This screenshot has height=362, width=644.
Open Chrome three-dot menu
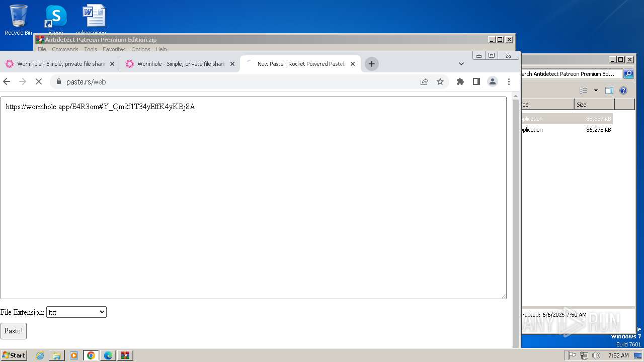point(509,81)
